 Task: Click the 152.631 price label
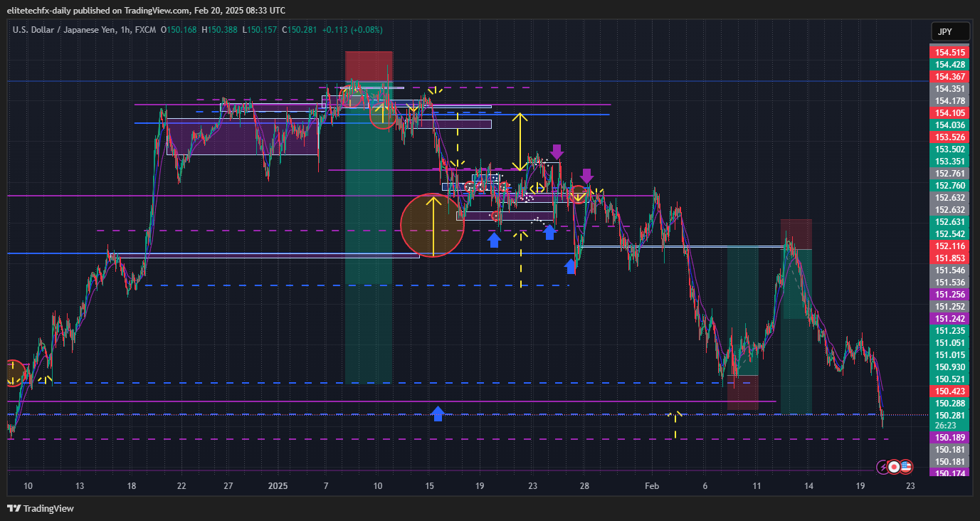click(950, 221)
